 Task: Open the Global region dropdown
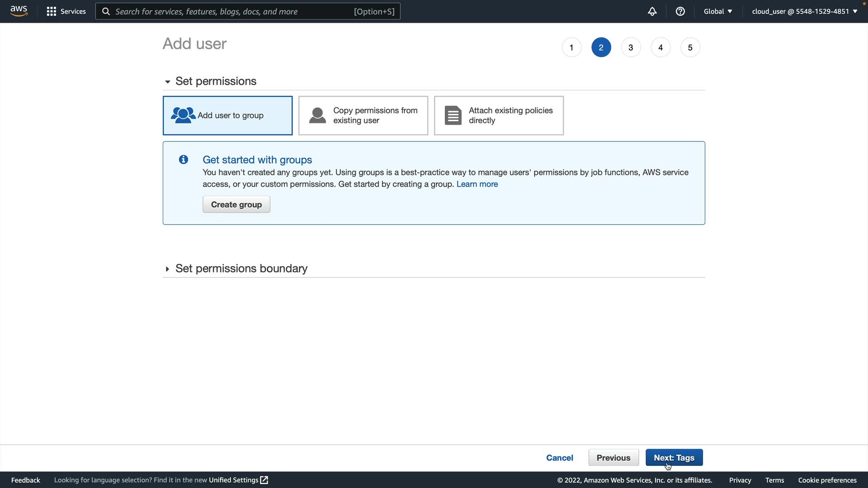tap(717, 11)
